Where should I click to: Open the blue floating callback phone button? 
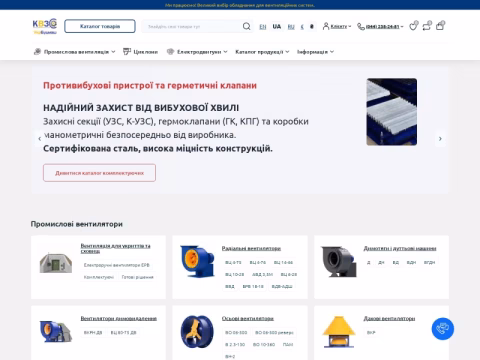443,329
